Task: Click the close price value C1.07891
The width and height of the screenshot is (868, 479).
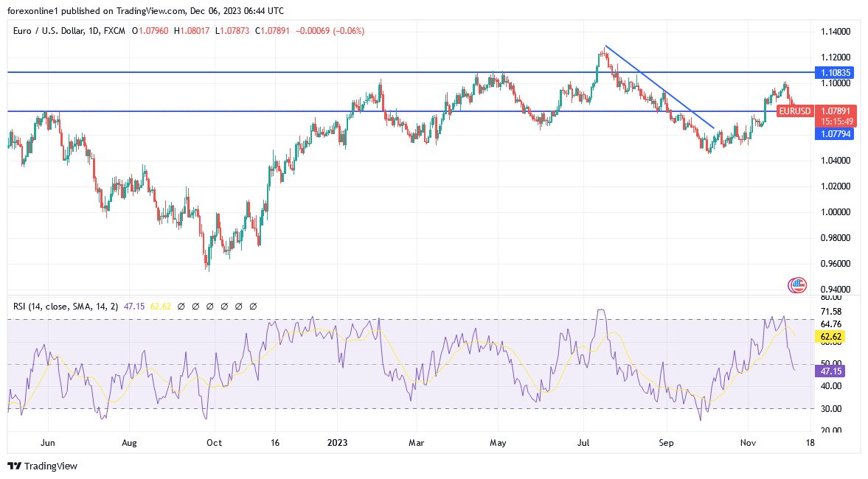Action: (x=272, y=31)
